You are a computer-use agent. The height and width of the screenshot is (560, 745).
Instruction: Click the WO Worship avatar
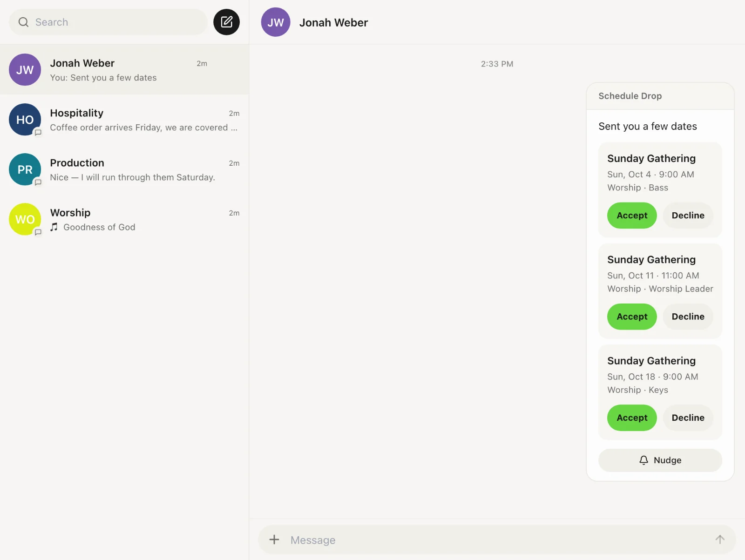(25, 219)
